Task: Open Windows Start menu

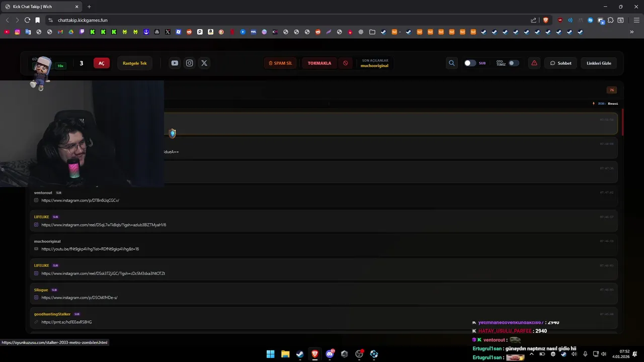Action: pyautogui.click(x=270, y=354)
